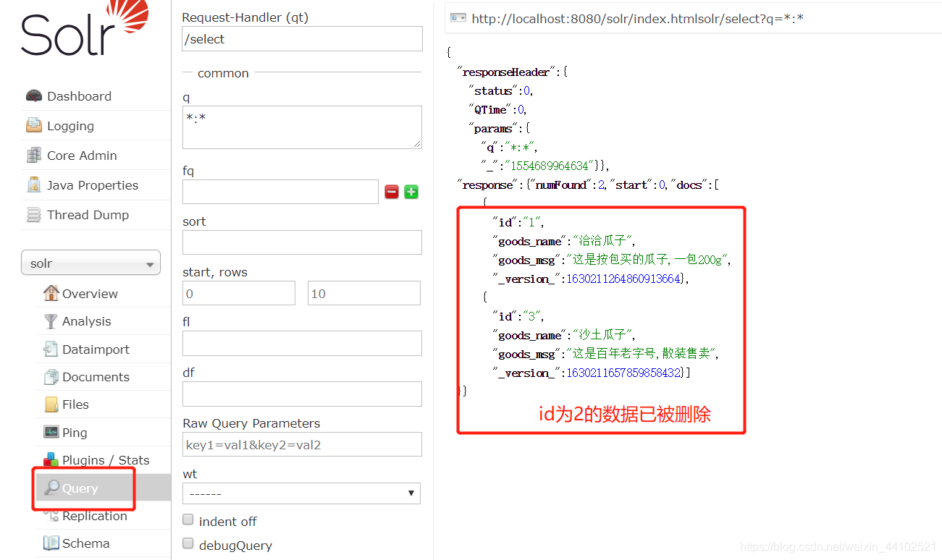Click the "numFound":2 response text
Image resolution: width=942 pixels, height=560 pixels.
coord(568,184)
